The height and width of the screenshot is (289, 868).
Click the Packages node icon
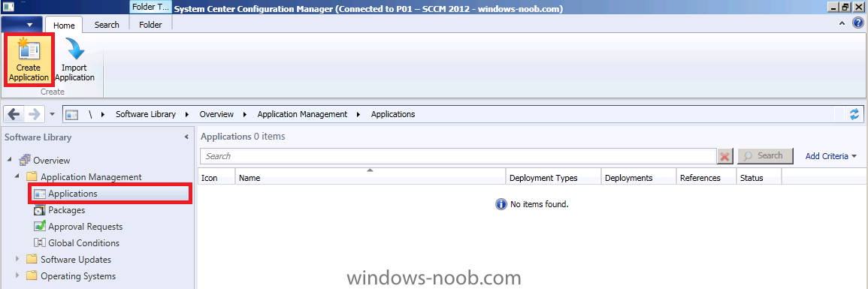(x=39, y=210)
